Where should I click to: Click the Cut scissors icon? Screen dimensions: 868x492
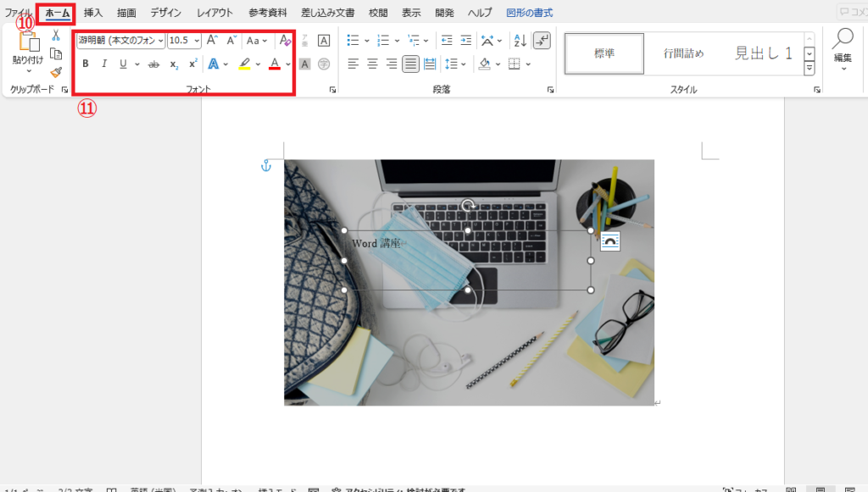[56, 36]
